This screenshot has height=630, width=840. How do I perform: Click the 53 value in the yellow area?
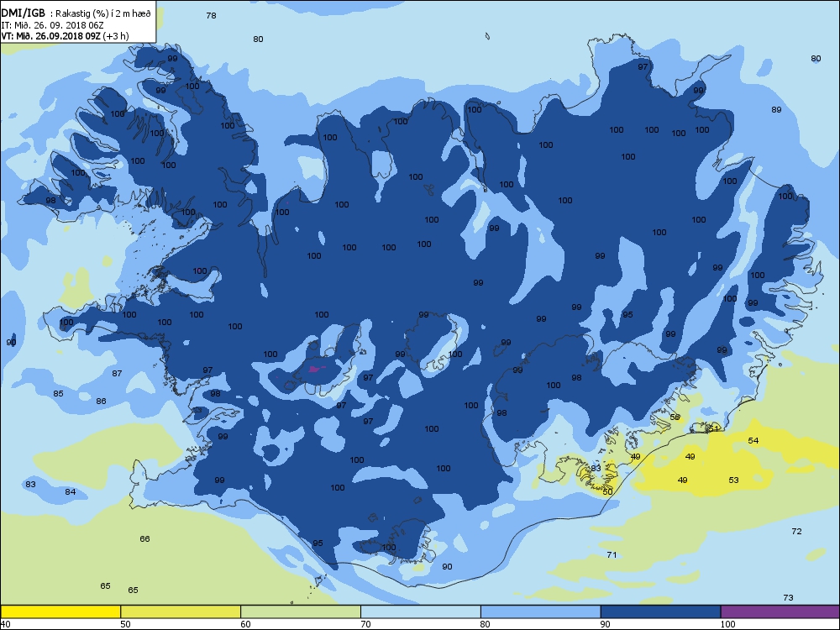[733, 480]
